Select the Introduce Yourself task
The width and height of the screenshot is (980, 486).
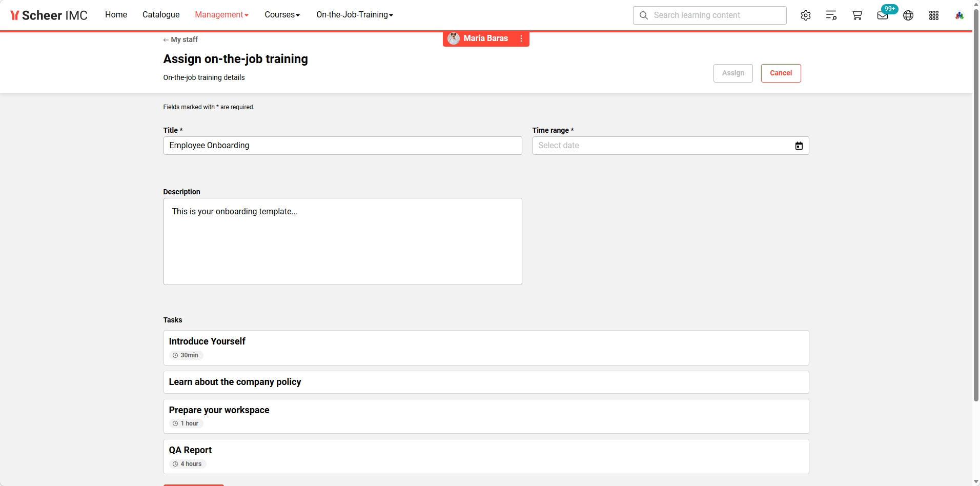coord(486,348)
